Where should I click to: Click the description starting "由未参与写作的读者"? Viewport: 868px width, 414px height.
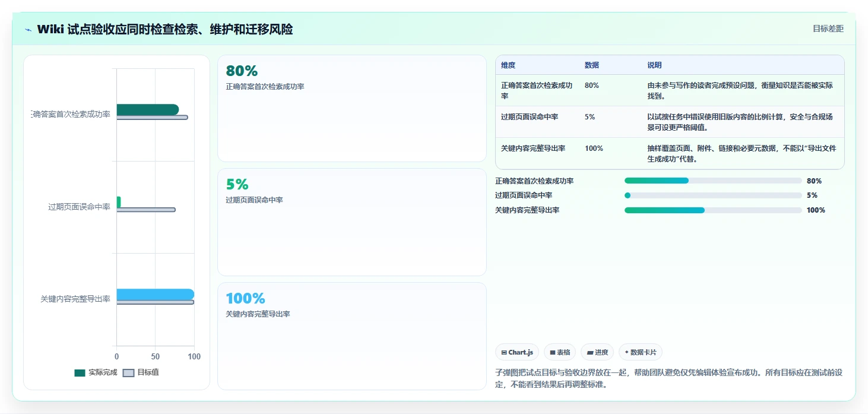(740, 90)
